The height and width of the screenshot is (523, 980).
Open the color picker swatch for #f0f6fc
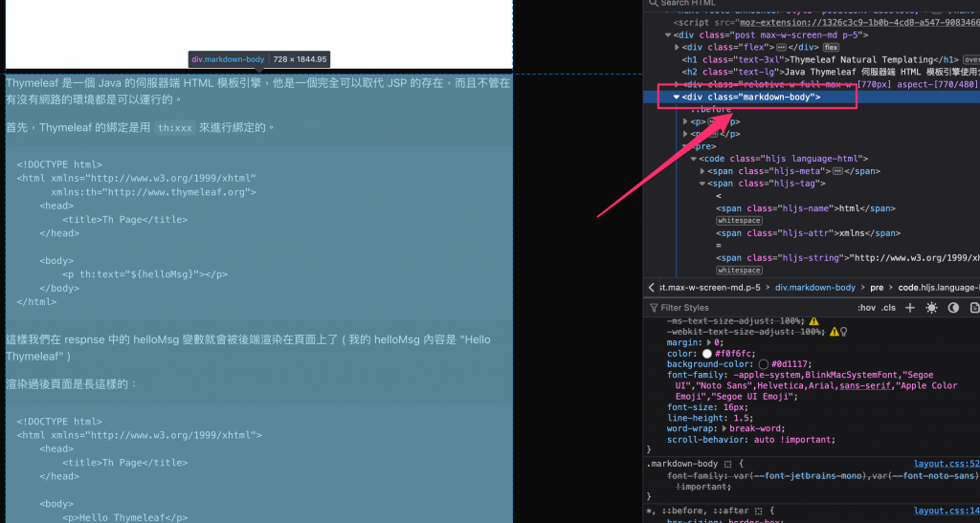(x=707, y=354)
